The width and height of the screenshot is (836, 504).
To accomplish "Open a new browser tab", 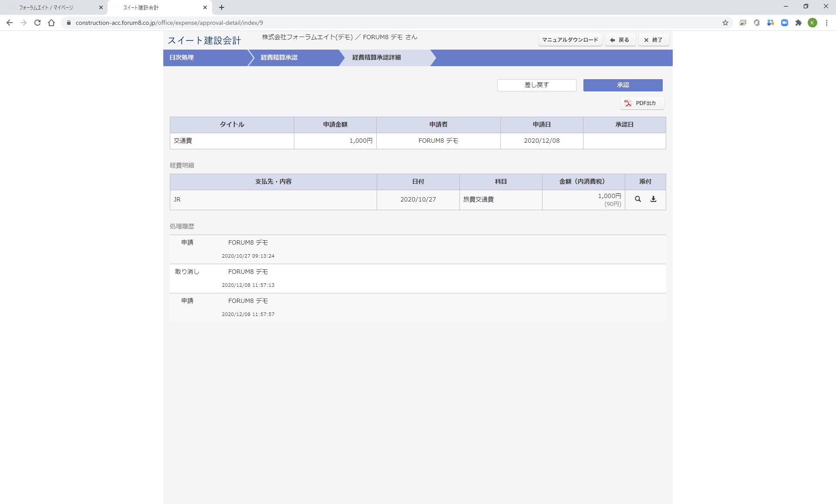I will pyautogui.click(x=222, y=7).
